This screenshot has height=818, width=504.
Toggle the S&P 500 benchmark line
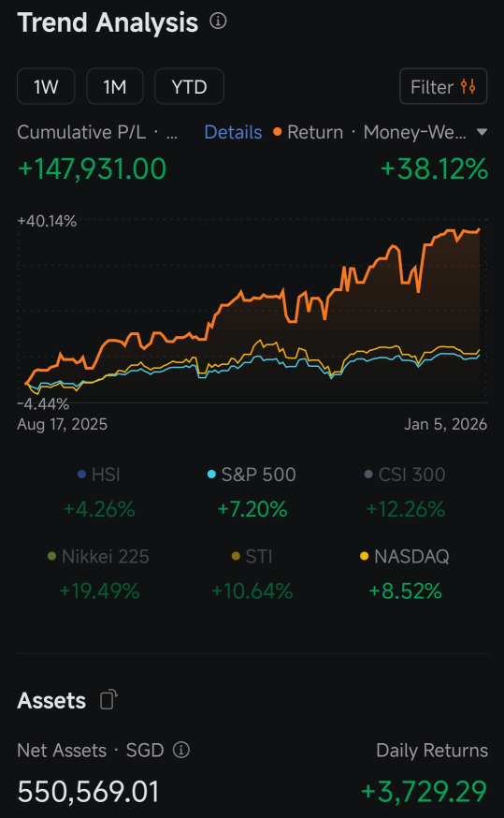[252, 475]
